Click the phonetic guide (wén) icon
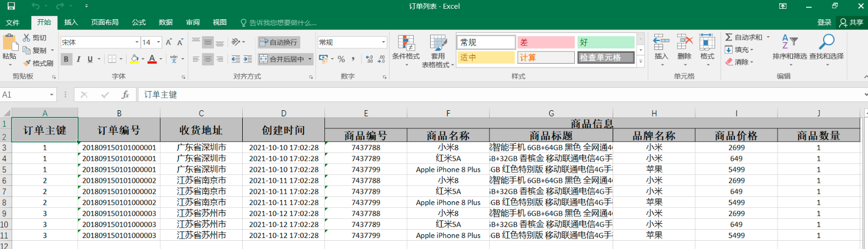This screenshot has height=249, width=868. tap(174, 59)
